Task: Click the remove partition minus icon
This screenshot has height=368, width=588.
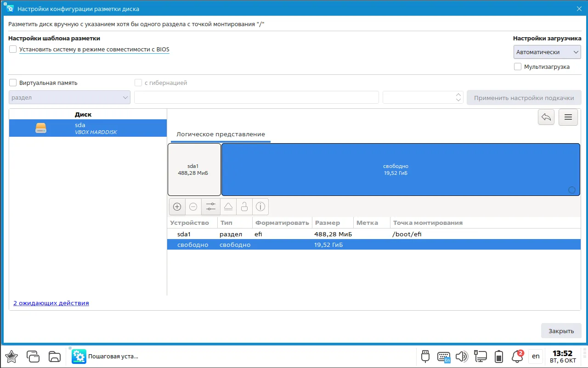Action: pos(193,207)
